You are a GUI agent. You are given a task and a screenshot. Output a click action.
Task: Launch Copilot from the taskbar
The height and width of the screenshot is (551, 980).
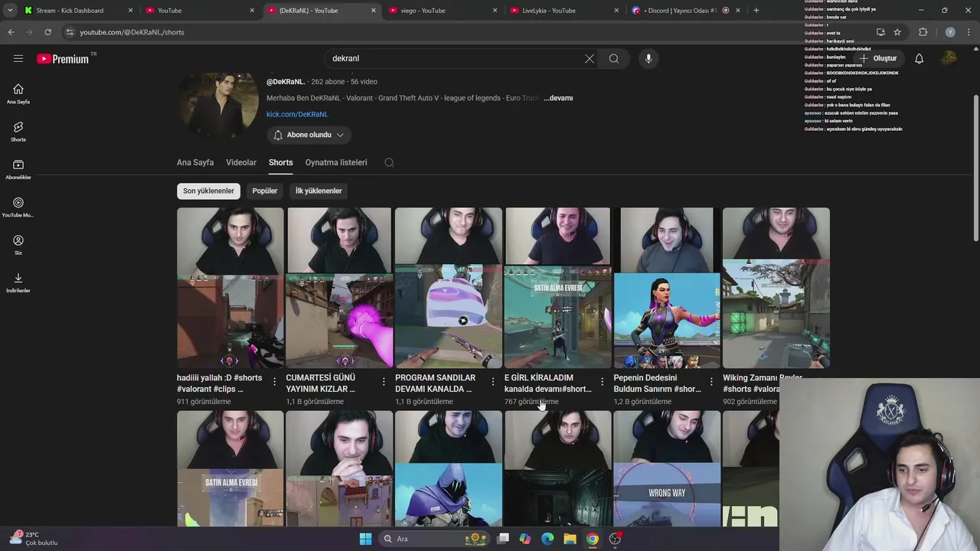525,539
